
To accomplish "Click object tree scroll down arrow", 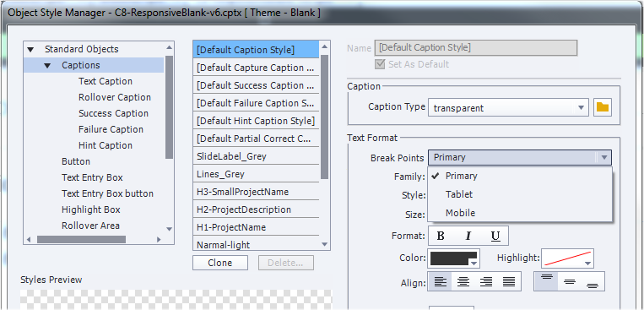I will point(169,228).
